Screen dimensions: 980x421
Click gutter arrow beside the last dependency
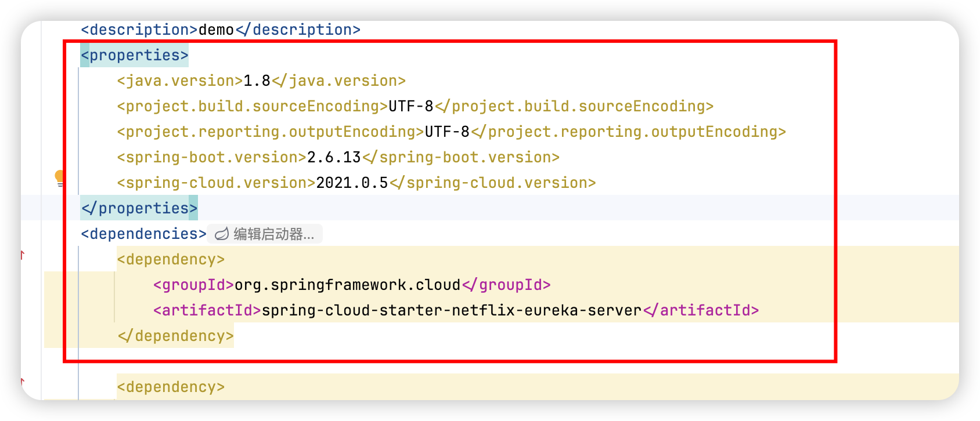click(x=23, y=382)
